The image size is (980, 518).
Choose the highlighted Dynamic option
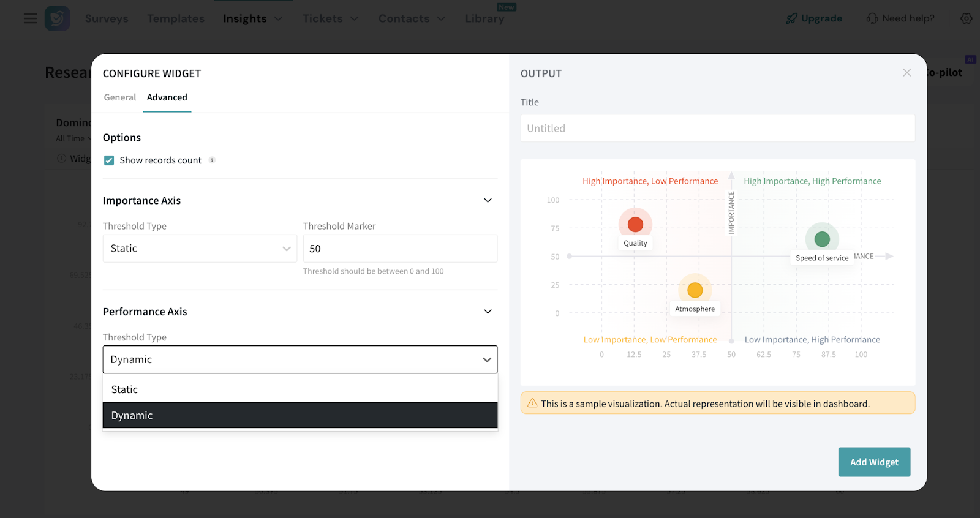(x=300, y=415)
